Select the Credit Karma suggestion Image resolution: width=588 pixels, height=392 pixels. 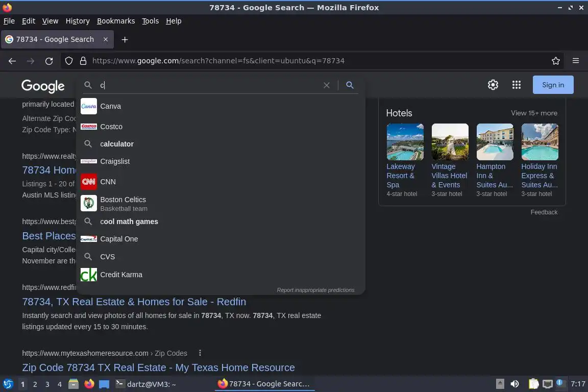pyautogui.click(x=220, y=275)
